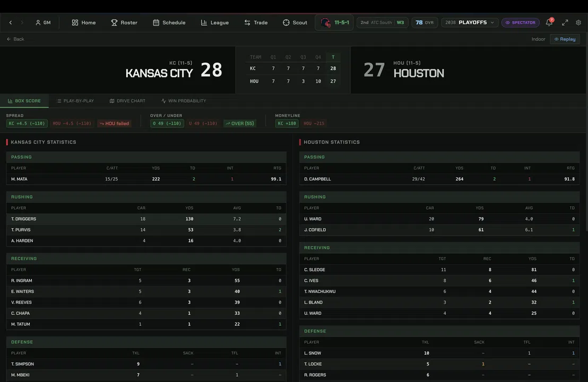Click the HOU -4.5 (-110) spread chip
The image size is (588, 382).
(x=72, y=123)
